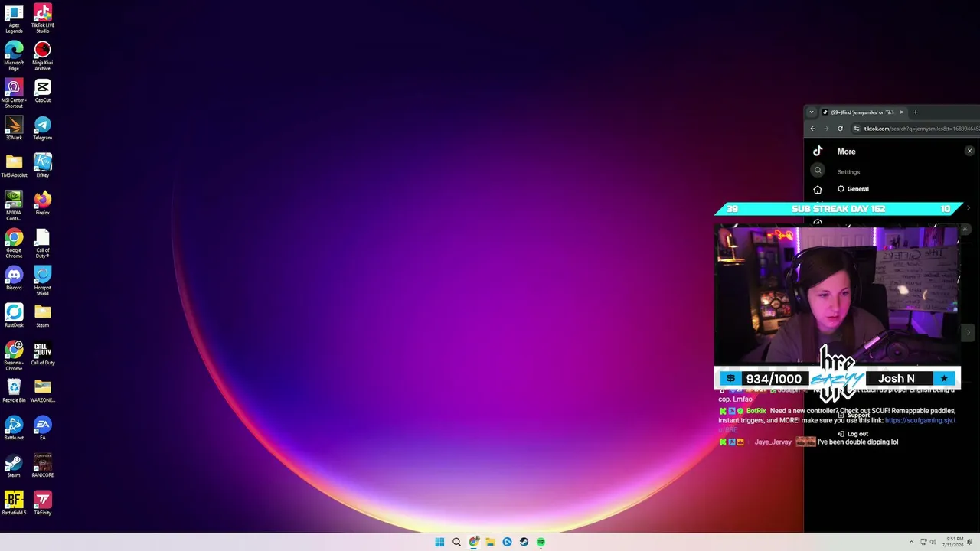980x551 pixels.
Task: Select the MSI Center shortcut icon
Action: coord(14,93)
